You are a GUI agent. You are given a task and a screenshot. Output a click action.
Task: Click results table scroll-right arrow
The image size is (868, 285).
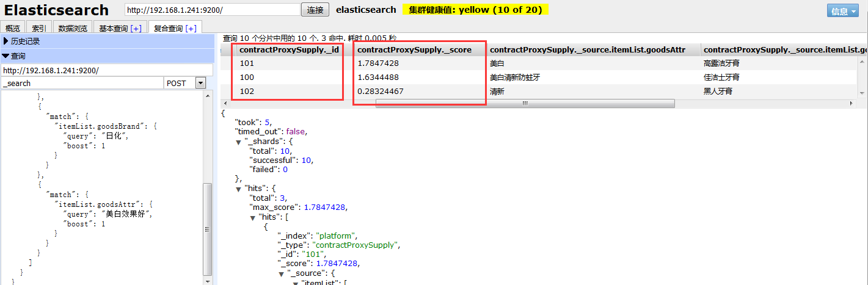pyautogui.click(x=853, y=103)
